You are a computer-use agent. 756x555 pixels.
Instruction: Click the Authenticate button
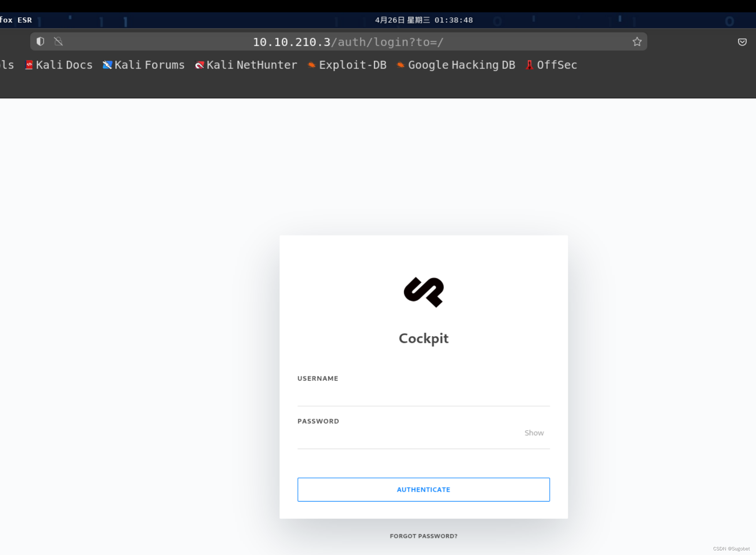pos(423,489)
